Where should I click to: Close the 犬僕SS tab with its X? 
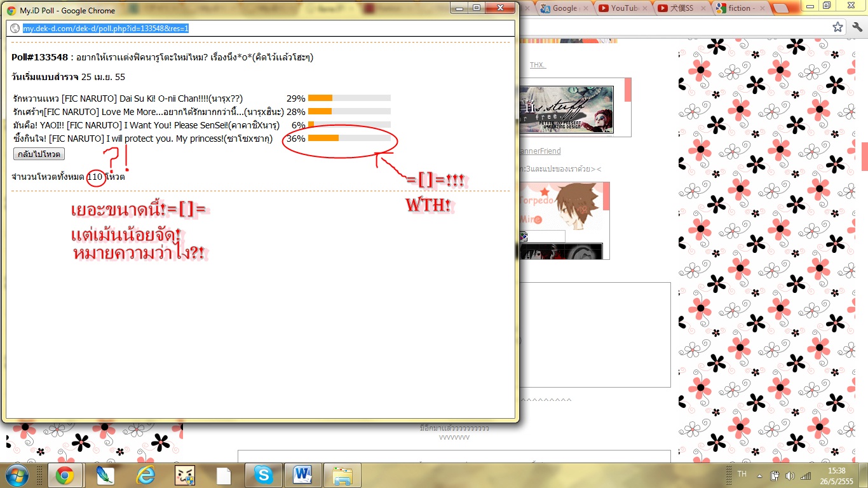(x=704, y=8)
